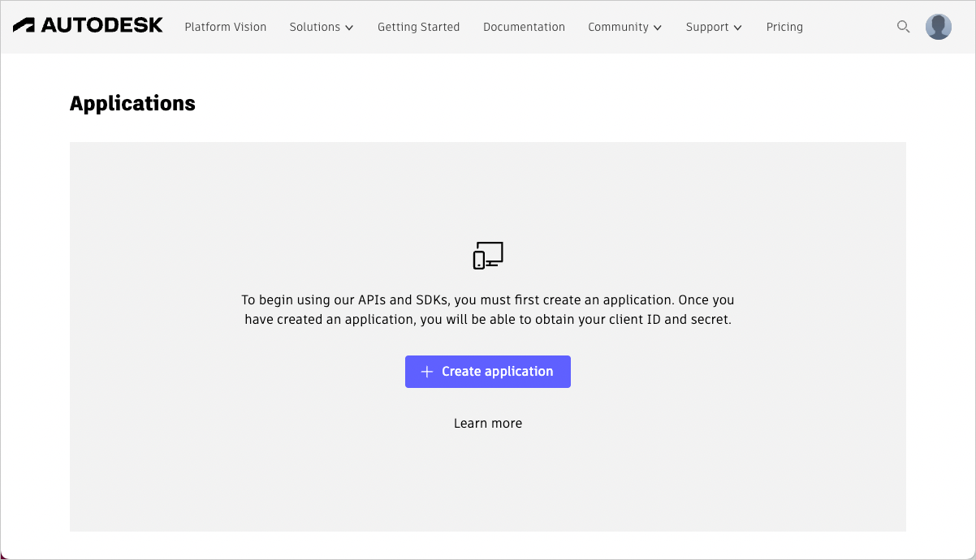Click the APIs and SDKs description text
This screenshot has height=560, width=976.
pos(488,309)
